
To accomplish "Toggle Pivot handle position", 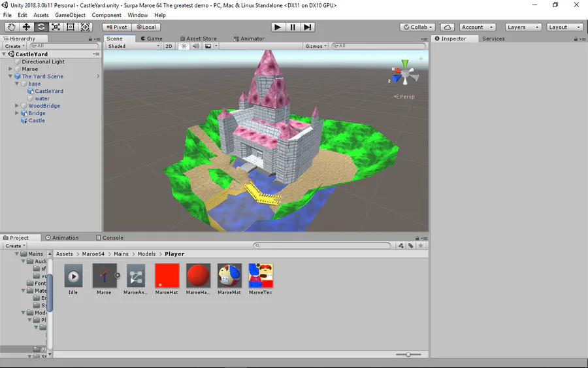I will [x=117, y=27].
